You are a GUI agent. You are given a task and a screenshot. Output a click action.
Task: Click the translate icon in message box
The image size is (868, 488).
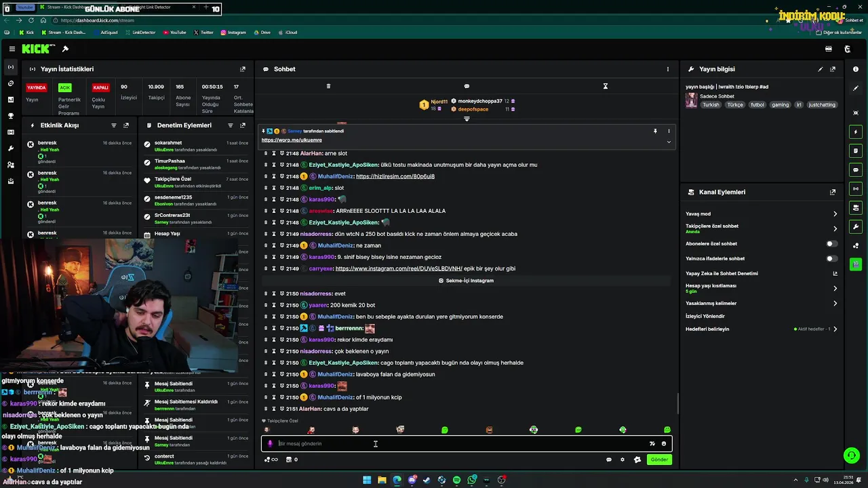(x=652, y=444)
